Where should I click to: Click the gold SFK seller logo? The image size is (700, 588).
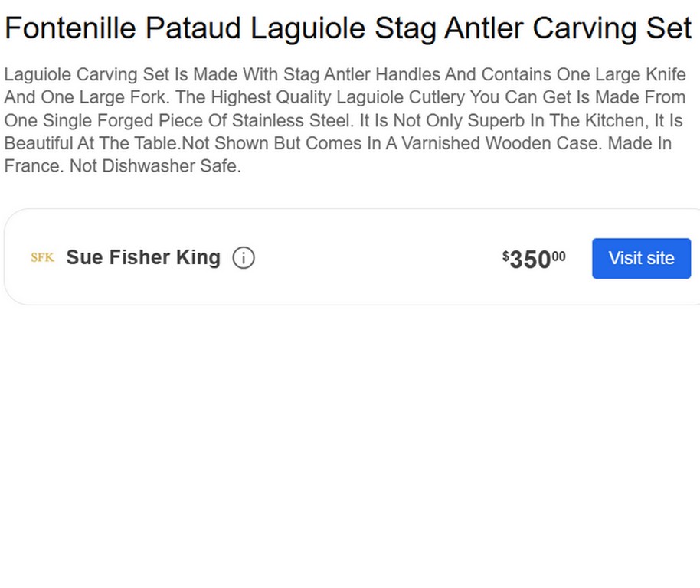tap(42, 258)
